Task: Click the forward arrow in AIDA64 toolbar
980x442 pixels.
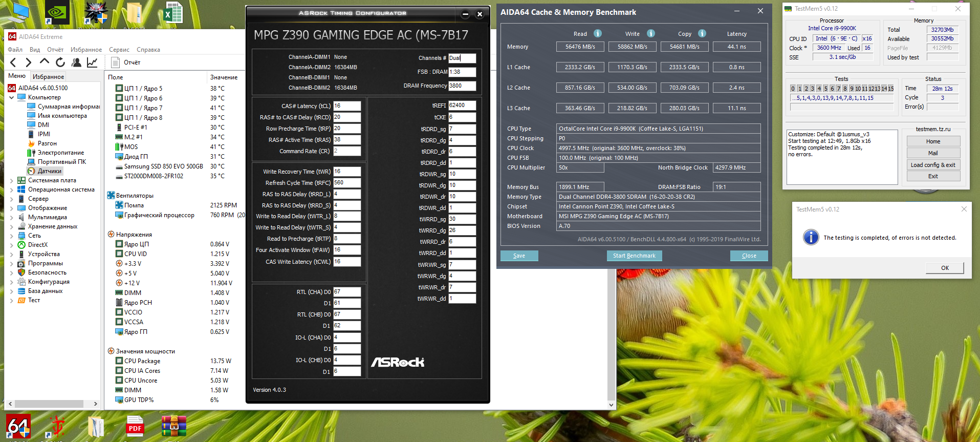Action: (x=29, y=62)
